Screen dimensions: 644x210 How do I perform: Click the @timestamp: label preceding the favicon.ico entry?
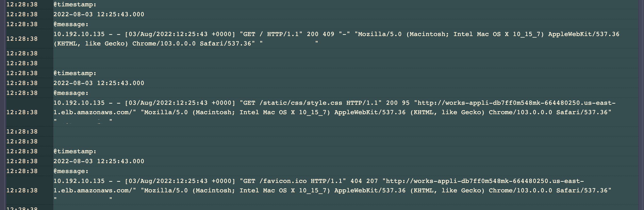75,151
